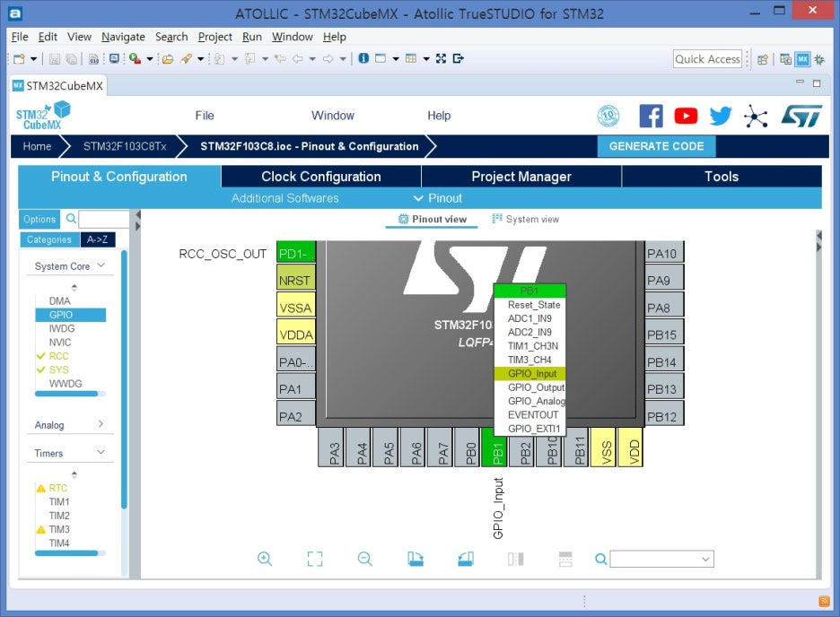Viewport: 840px width, 617px height.
Task: Click the vertical split view icon
Action: click(515, 559)
